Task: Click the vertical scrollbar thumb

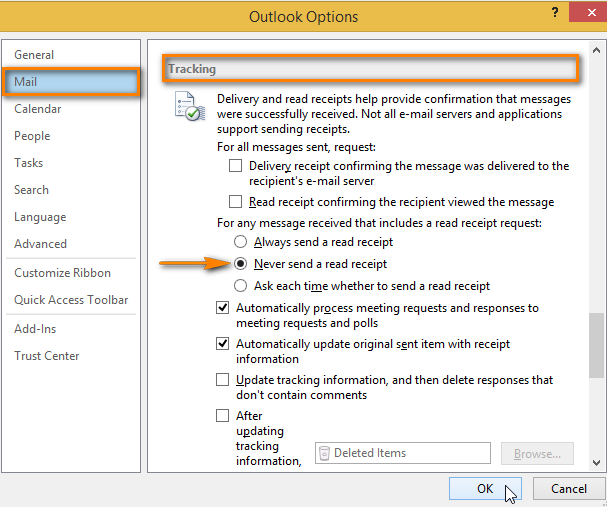Action: tap(597, 345)
